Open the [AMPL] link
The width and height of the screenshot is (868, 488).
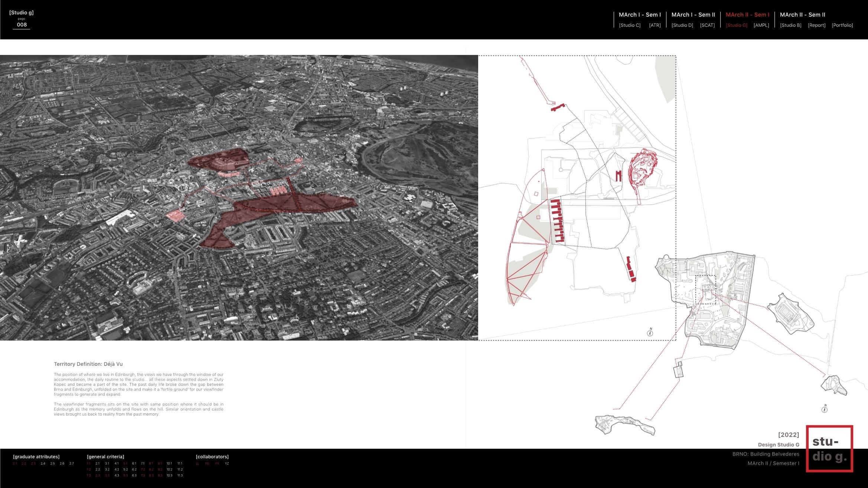(x=761, y=25)
